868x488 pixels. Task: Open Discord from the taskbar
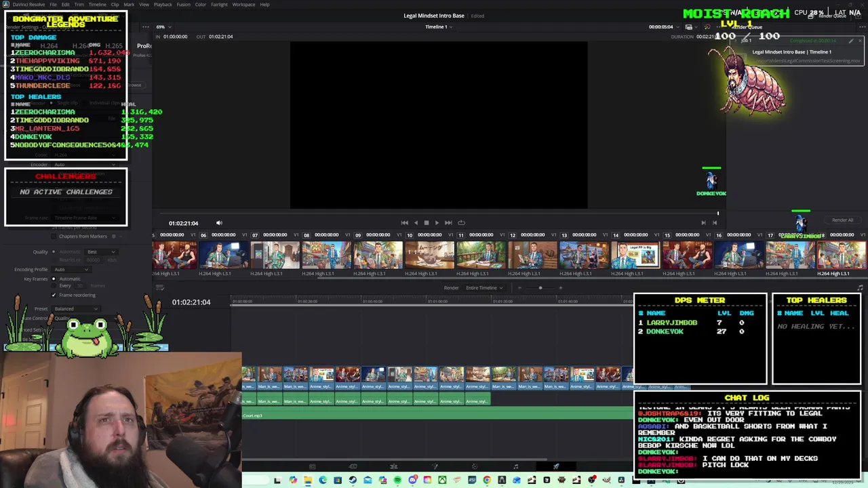[412, 481]
